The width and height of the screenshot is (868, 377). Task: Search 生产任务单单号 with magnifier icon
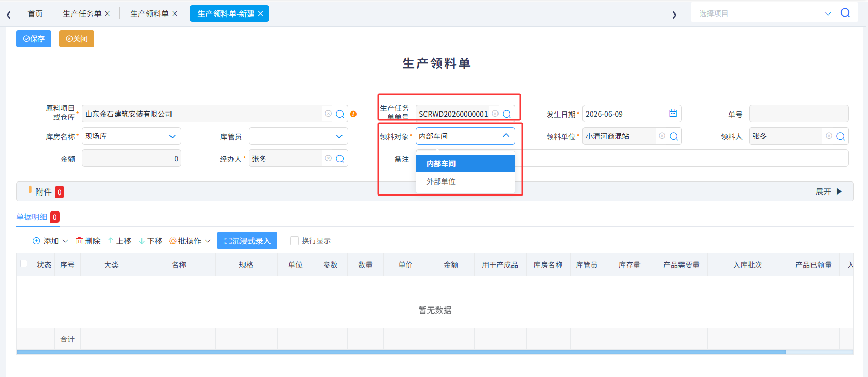(507, 114)
